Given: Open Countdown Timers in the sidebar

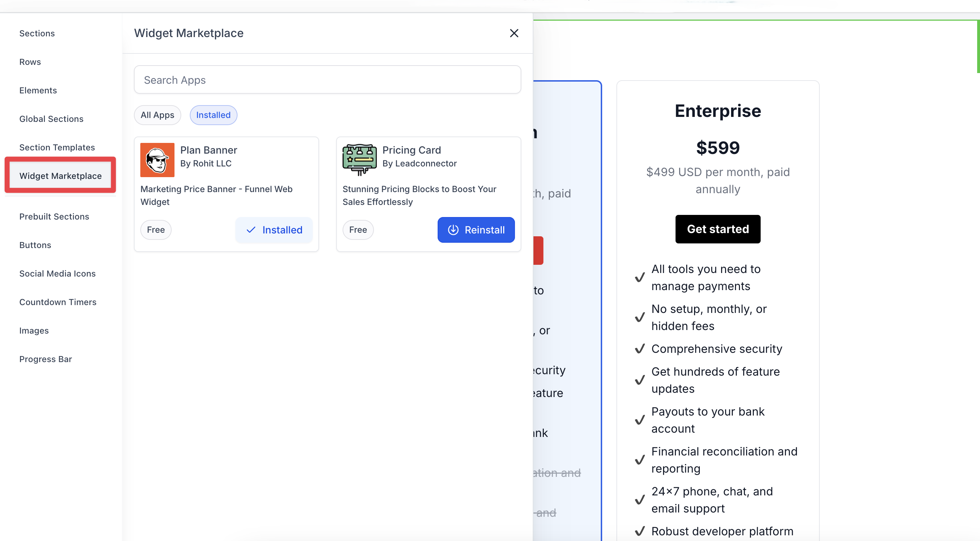Looking at the screenshot, I should coord(58,302).
